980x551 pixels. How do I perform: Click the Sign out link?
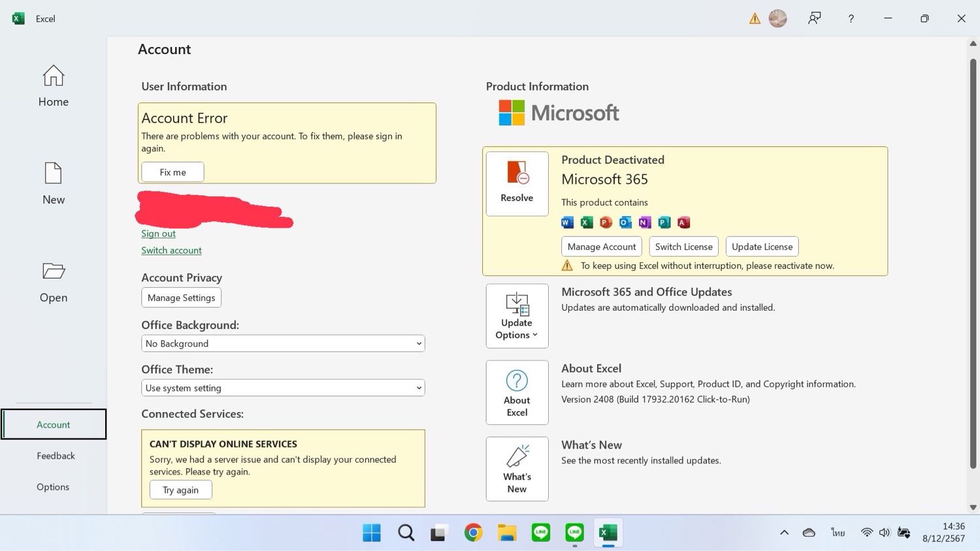click(158, 234)
